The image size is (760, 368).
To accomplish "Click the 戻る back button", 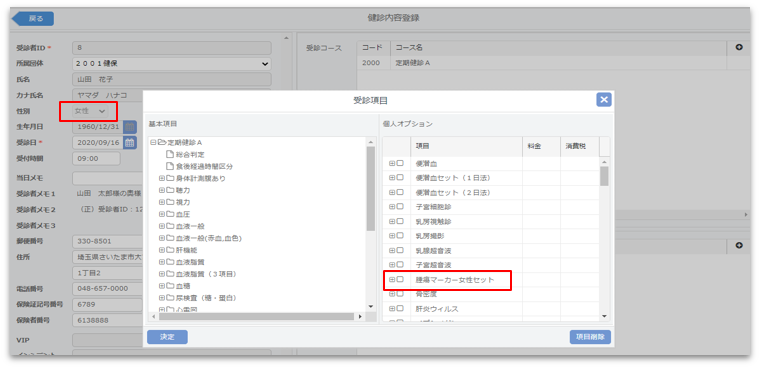I will 33,18.
